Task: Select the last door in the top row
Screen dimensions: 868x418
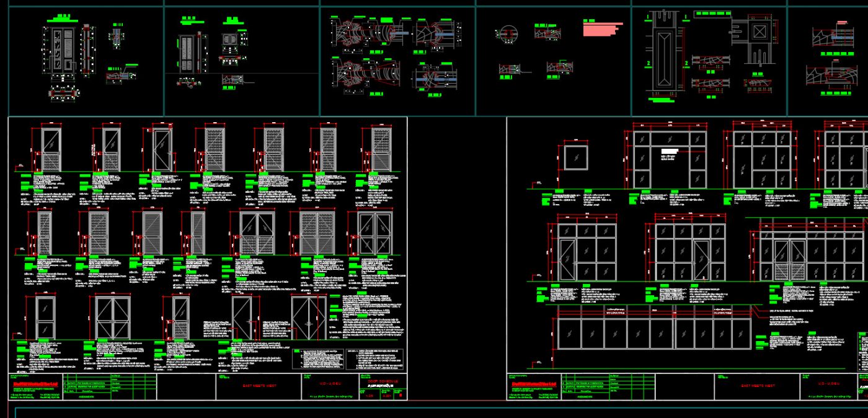Action: 381,149
